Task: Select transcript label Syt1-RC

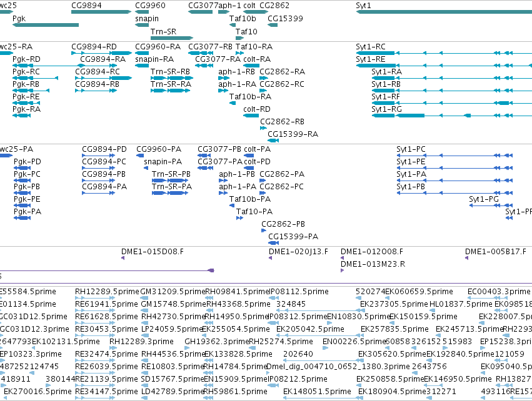Action: point(371,47)
